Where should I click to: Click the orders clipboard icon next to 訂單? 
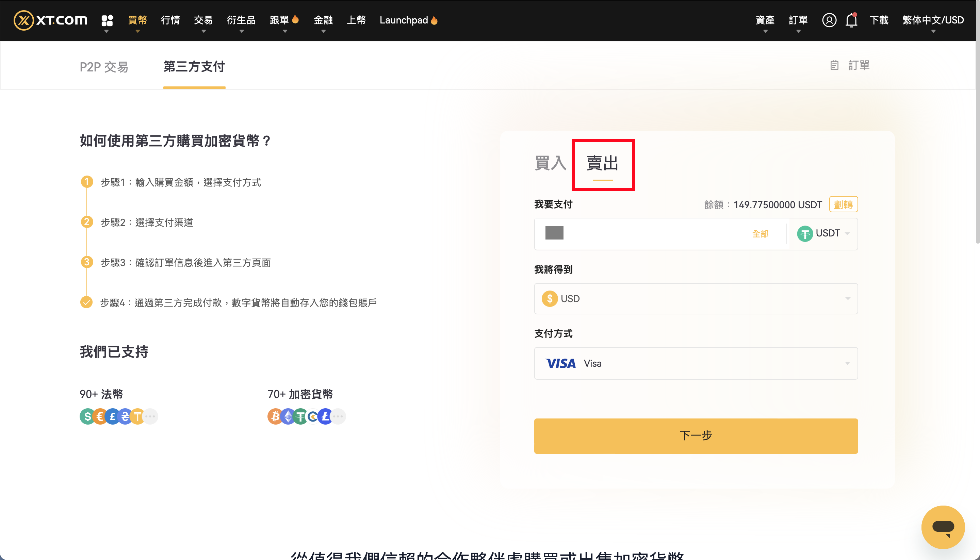(834, 65)
